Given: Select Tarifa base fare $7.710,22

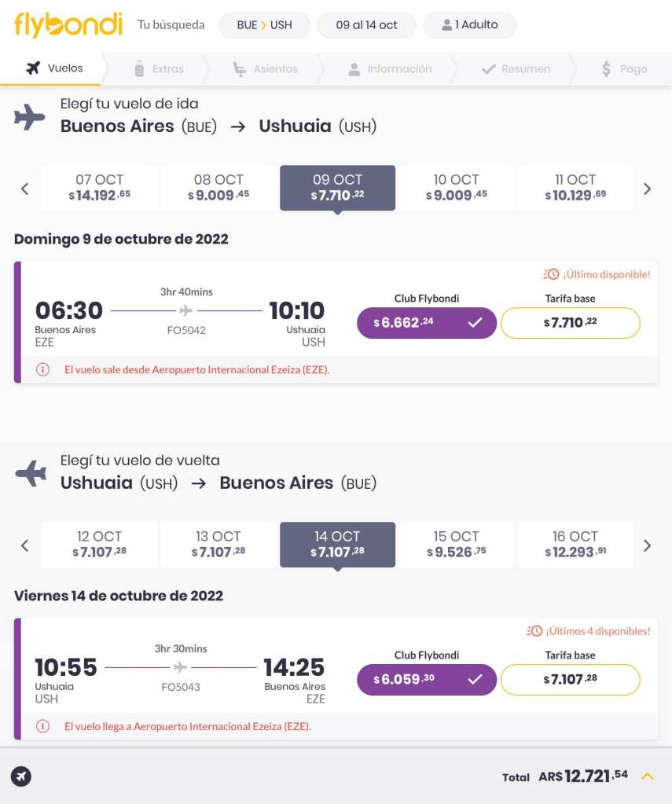Looking at the screenshot, I should tap(570, 322).
